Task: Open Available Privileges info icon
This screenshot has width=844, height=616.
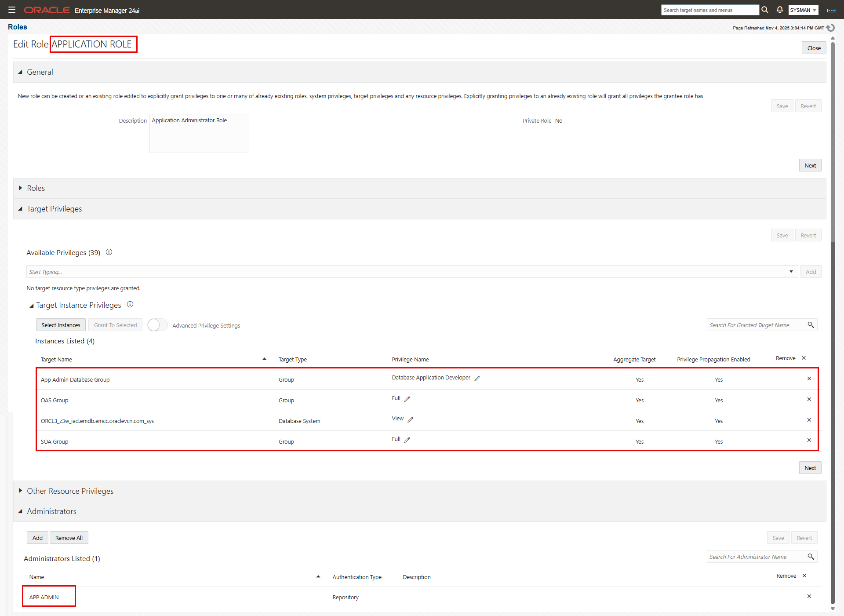Action: pos(109,252)
